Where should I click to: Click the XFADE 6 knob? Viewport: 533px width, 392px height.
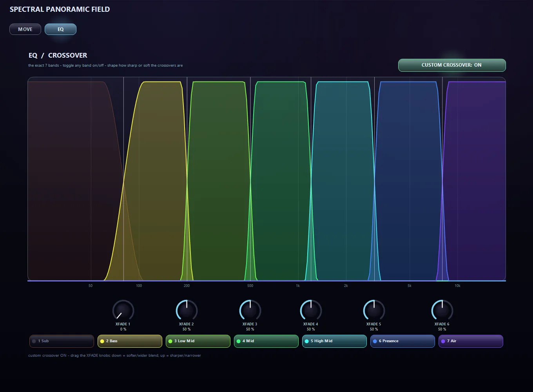tap(442, 310)
